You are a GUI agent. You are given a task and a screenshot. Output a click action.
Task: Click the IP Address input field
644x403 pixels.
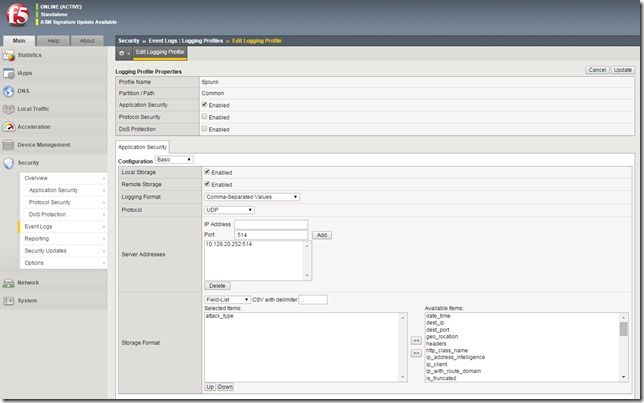pyautogui.click(x=270, y=224)
